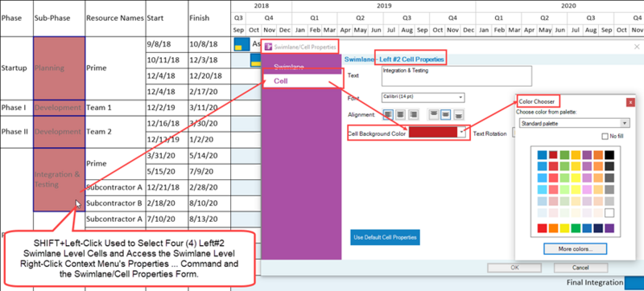The image size is (644, 291).
Task: Click the 2019 year header in timeline
Action: tap(384, 6)
